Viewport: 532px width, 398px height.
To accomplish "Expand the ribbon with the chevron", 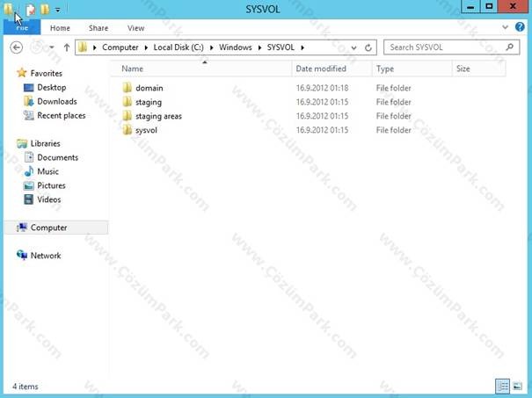I will point(506,27).
